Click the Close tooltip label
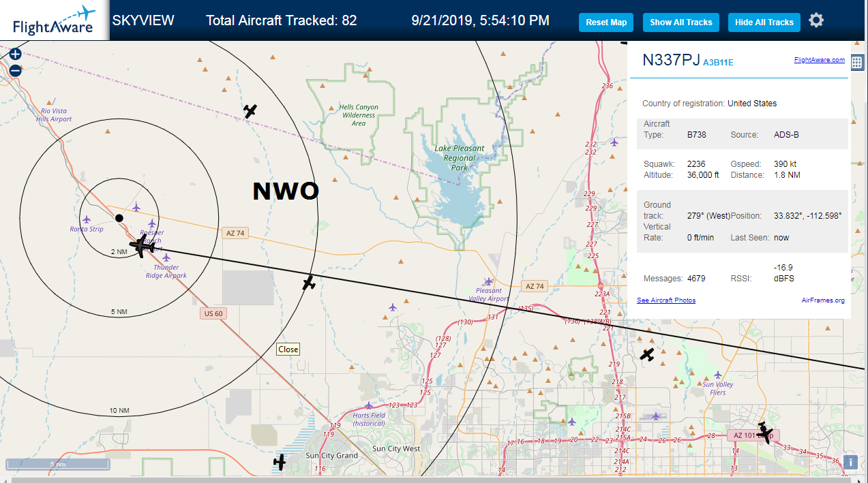This screenshot has height=483, width=868. pos(288,349)
